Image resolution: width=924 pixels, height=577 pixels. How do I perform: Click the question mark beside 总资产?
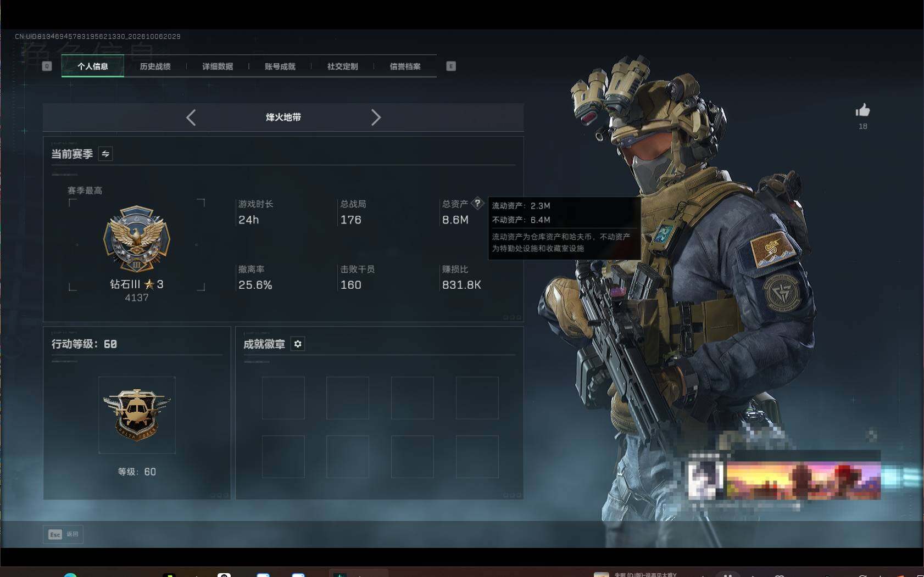[477, 203]
